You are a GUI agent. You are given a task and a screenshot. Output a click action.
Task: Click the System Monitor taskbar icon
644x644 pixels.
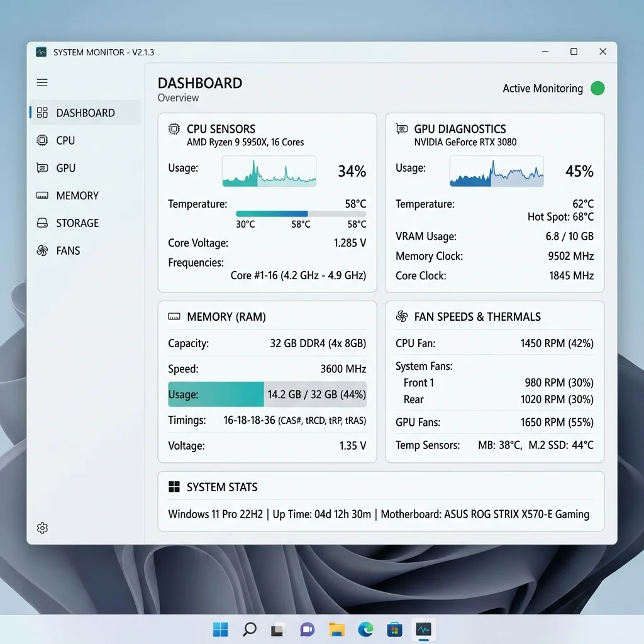tap(423, 629)
